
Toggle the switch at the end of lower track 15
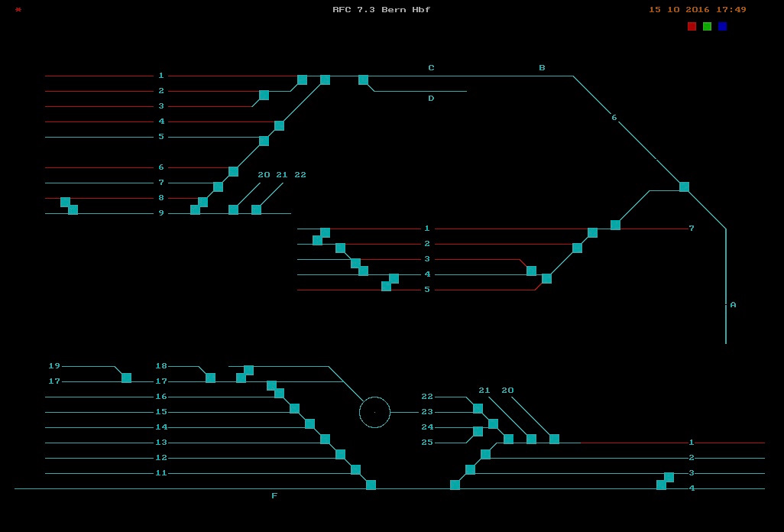pos(294,408)
